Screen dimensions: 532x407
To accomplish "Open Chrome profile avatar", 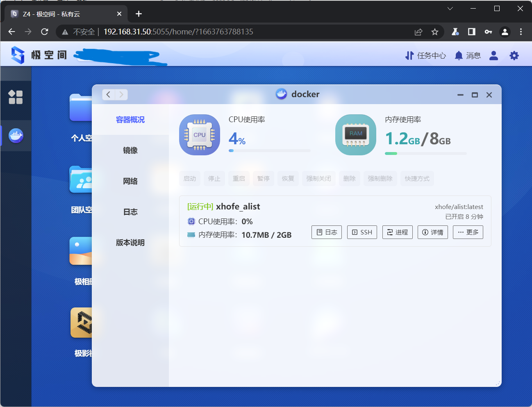I will click(505, 32).
